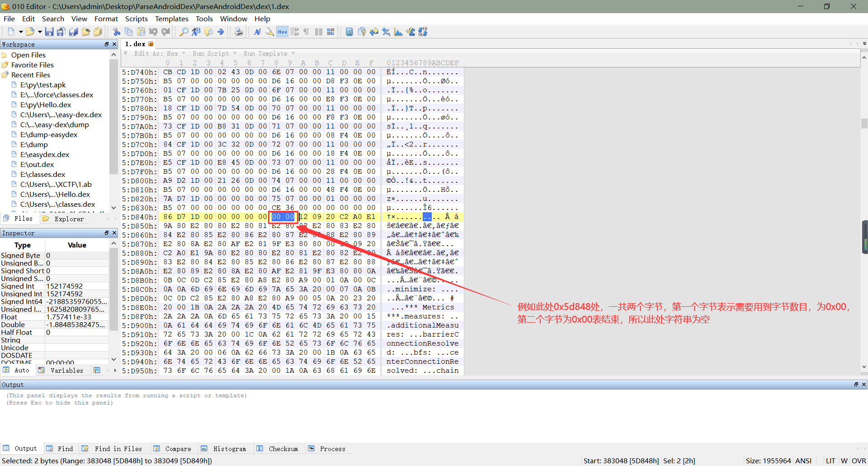Image resolution: width=868 pixels, height=466 pixels.
Task: Open the font settings icon
Action: 257,32
